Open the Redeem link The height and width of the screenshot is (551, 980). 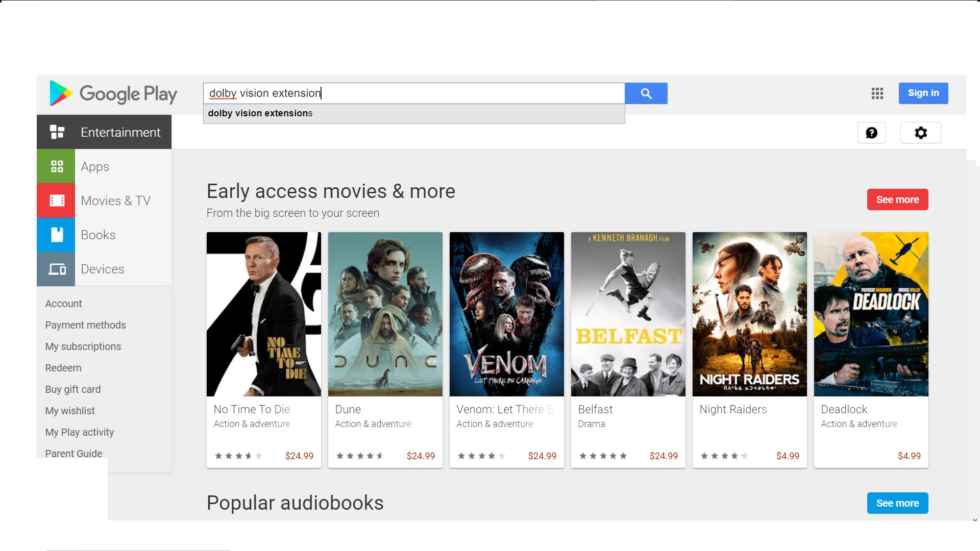63,368
